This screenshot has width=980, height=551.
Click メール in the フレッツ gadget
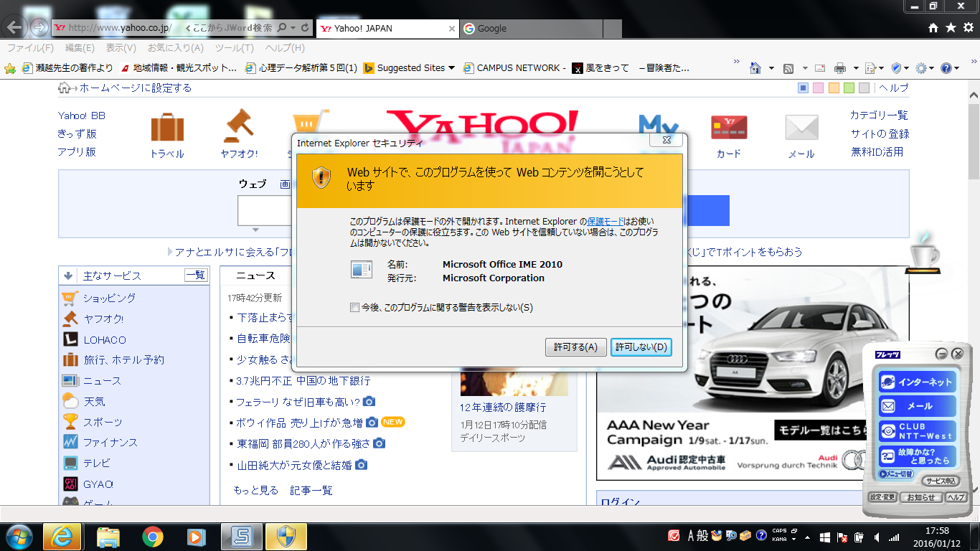(x=918, y=405)
